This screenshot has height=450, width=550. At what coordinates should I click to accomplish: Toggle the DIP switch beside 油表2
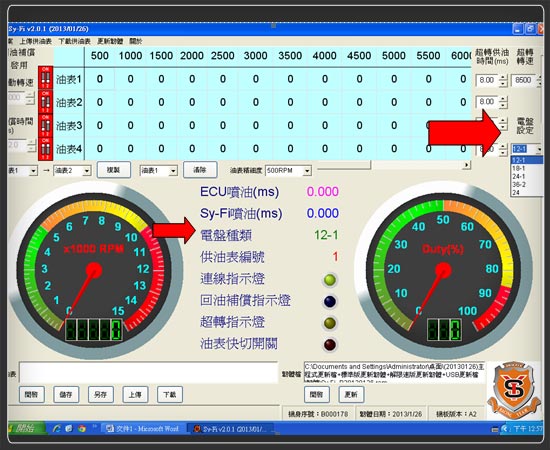click(45, 101)
